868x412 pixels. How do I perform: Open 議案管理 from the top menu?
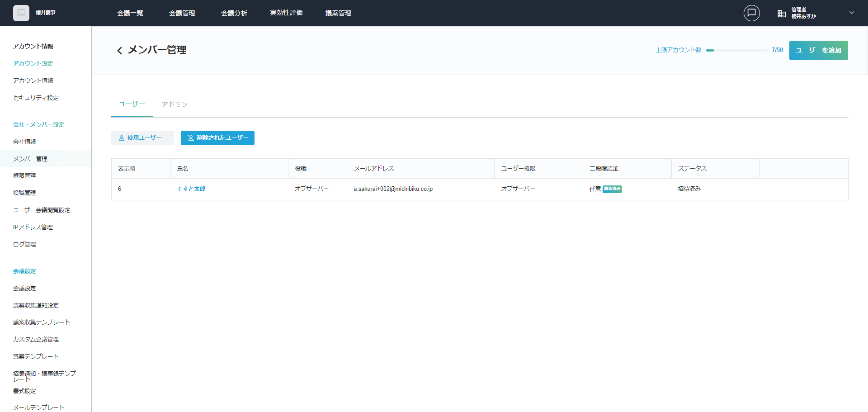click(x=338, y=13)
